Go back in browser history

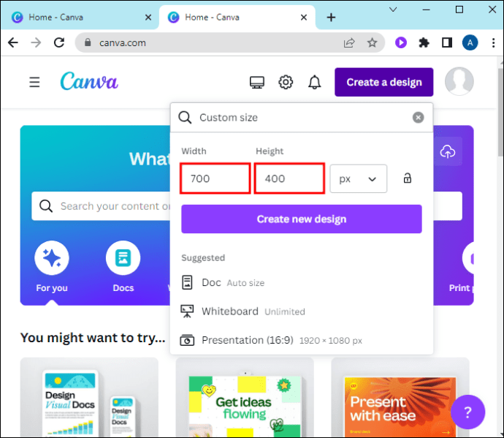[x=13, y=42]
